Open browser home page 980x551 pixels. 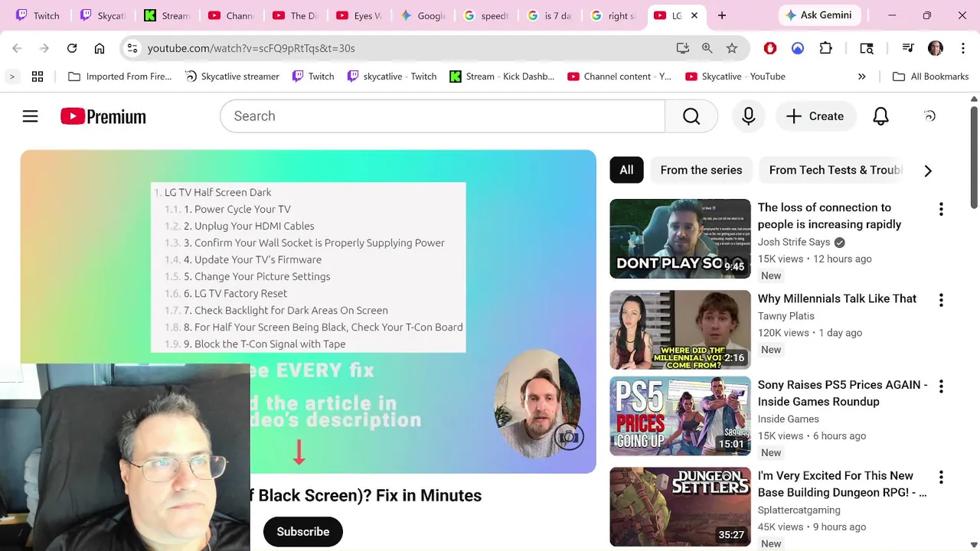point(100,48)
